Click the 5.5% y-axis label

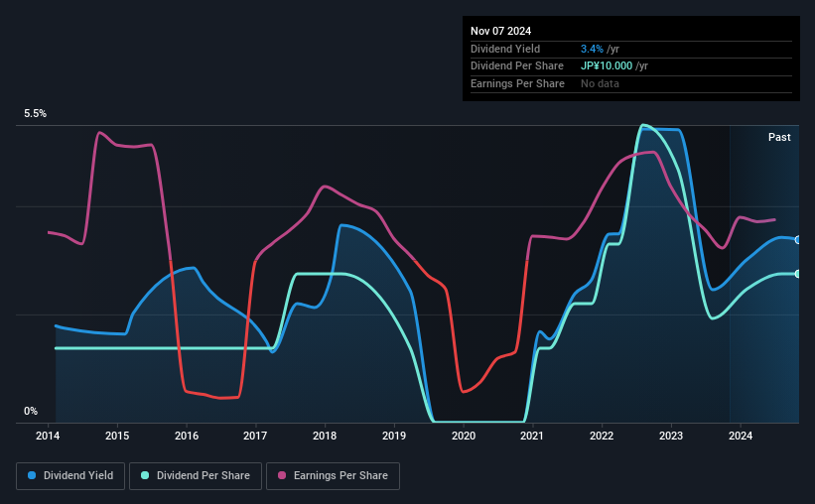36,114
